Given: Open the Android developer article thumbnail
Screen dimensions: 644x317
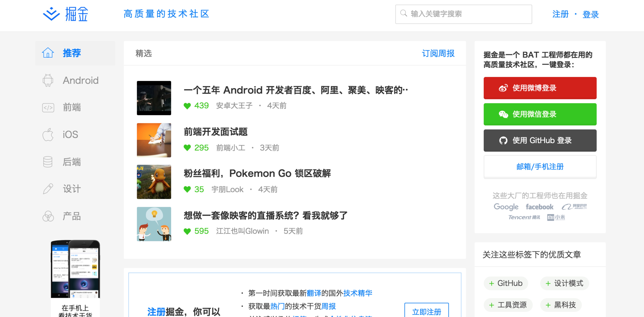Looking at the screenshot, I should (x=154, y=98).
